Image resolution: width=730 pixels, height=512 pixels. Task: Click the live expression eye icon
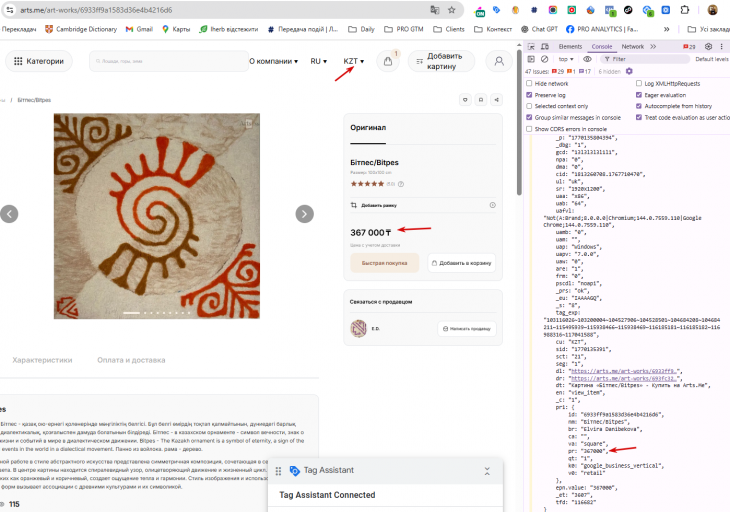(x=587, y=59)
